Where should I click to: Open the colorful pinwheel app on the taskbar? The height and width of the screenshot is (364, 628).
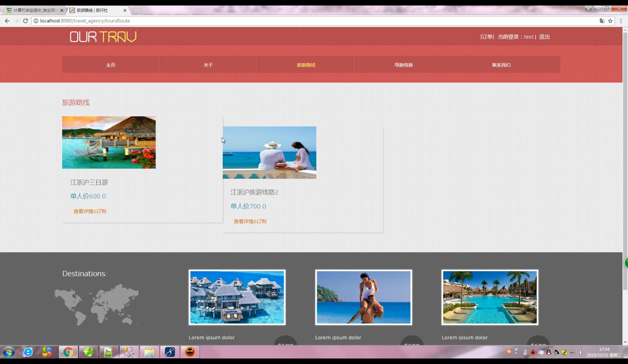47,352
